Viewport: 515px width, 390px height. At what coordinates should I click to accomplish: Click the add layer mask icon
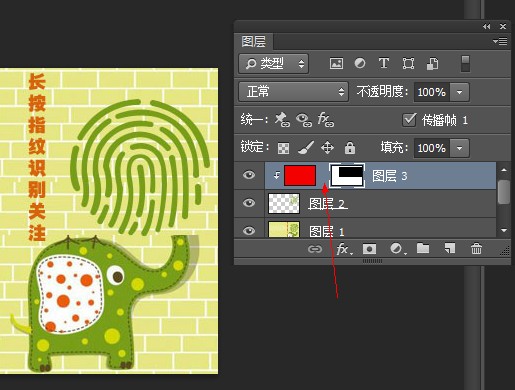click(369, 249)
